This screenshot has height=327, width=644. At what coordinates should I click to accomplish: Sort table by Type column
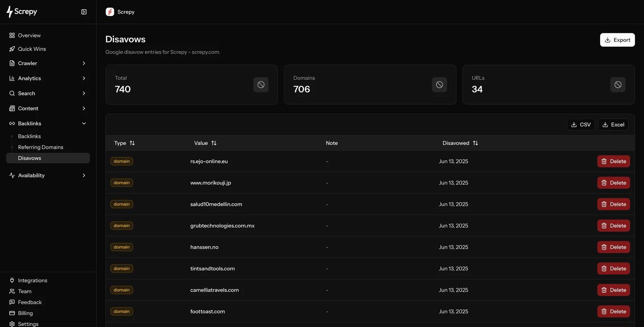[x=124, y=143]
